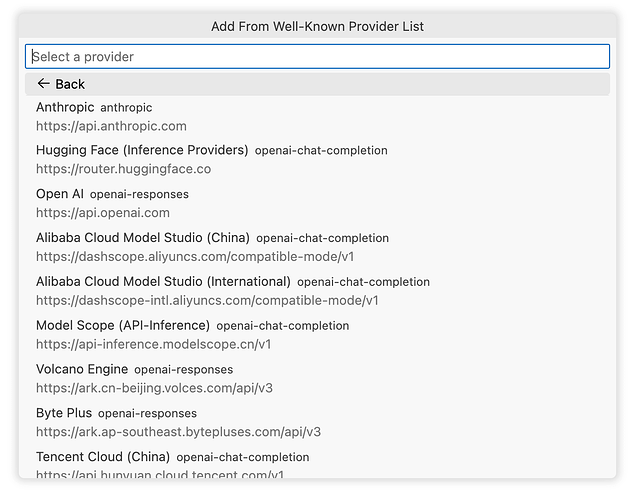Select the Volcano Engine provider
This screenshot has height=500, width=637.
click(x=317, y=379)
